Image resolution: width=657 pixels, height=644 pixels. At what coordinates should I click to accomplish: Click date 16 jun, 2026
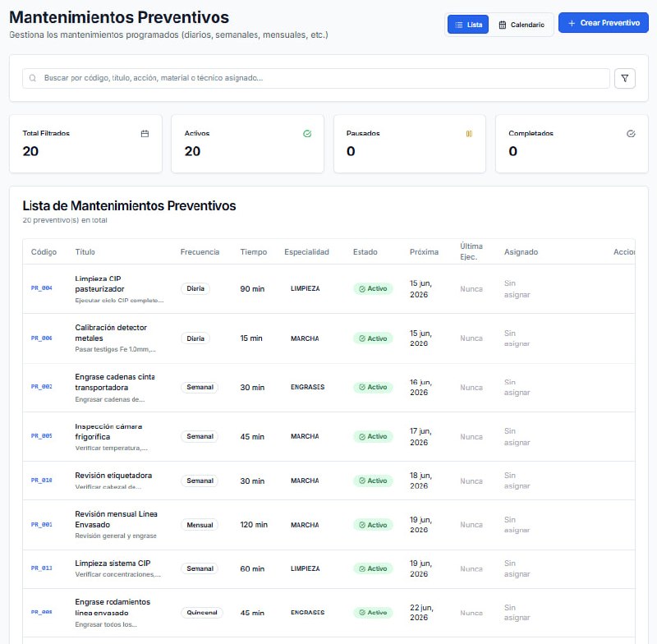coord(420,387)
